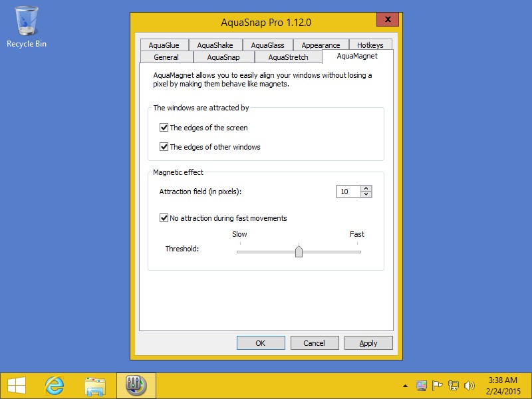Click the 'Slow' slider label
This screenshot has width=532, height=399.
coord(239,234)
